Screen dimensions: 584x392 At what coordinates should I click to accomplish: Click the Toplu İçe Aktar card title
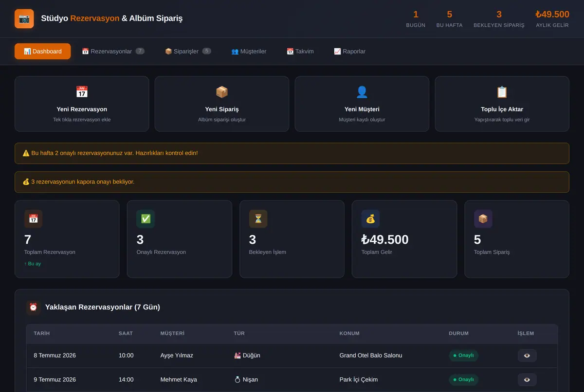(502, 109)
